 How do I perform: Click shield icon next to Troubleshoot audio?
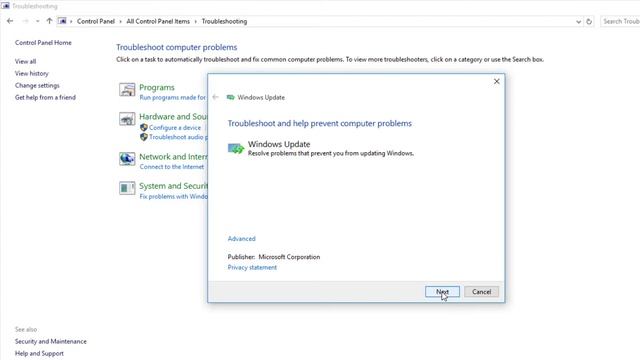point(144,137)
